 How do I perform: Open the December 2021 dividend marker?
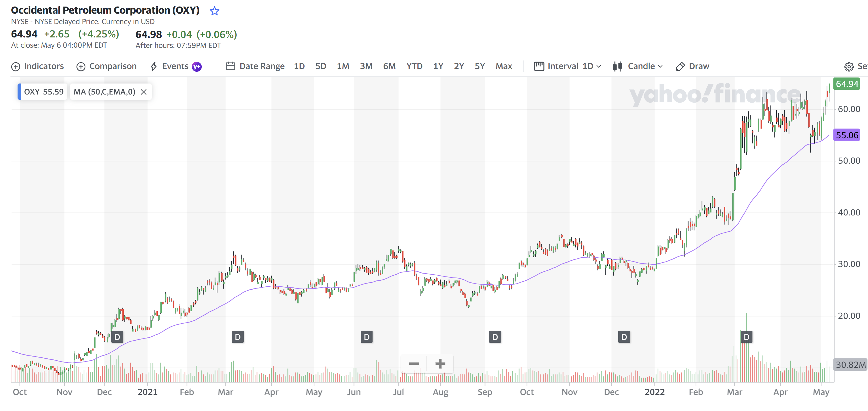click(x=624, y=337)
